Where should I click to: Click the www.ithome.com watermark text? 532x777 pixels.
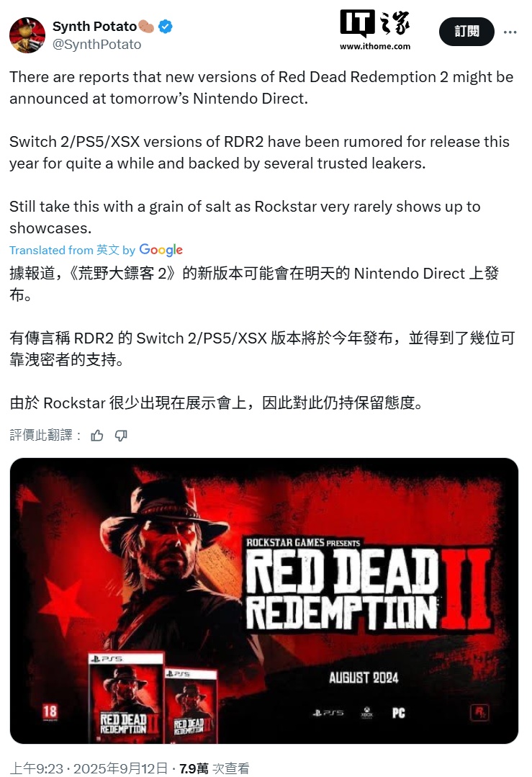tap(375, 46)
